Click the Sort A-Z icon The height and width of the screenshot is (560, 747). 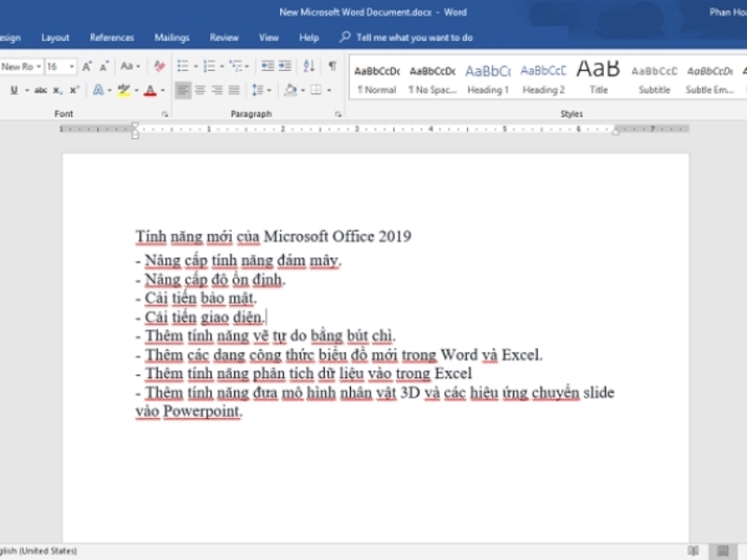coord(309,66)
